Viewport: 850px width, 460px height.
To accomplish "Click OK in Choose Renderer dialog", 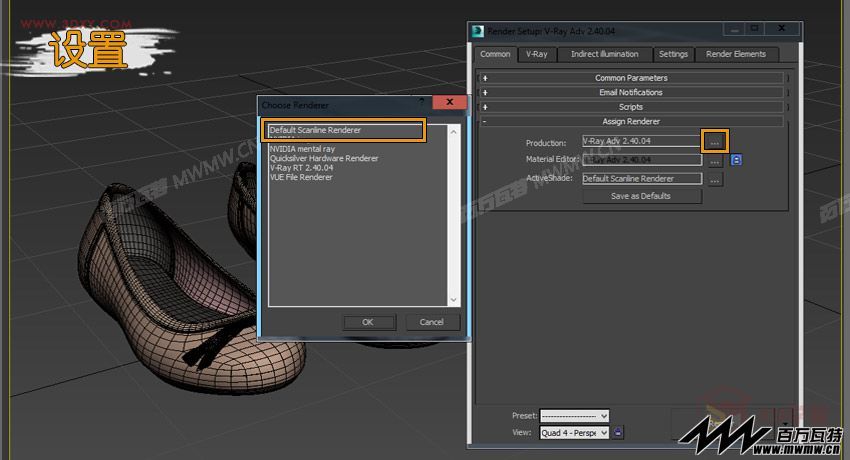I will [368, 322].
